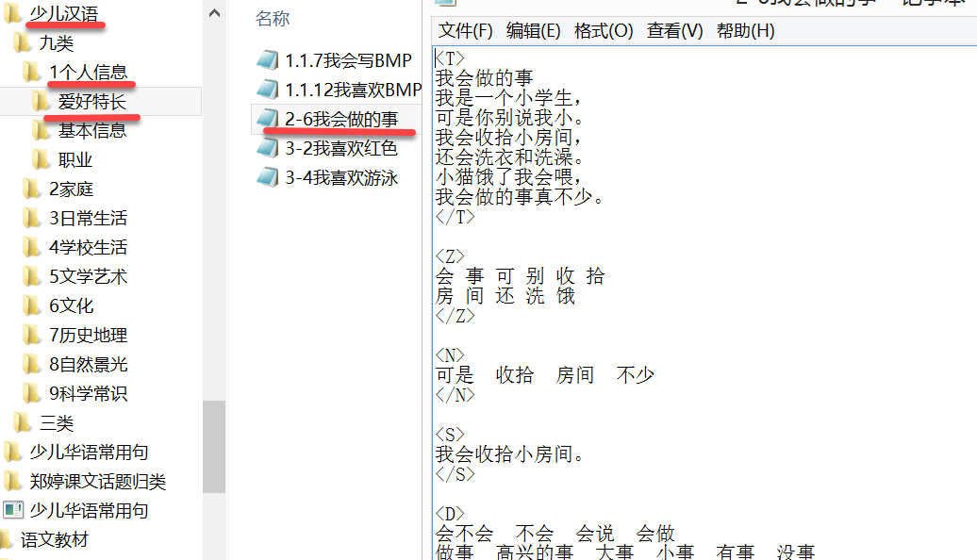Place cursor on line 我会收拾小房间。
The image size is (977, 560).
[509, 453]
